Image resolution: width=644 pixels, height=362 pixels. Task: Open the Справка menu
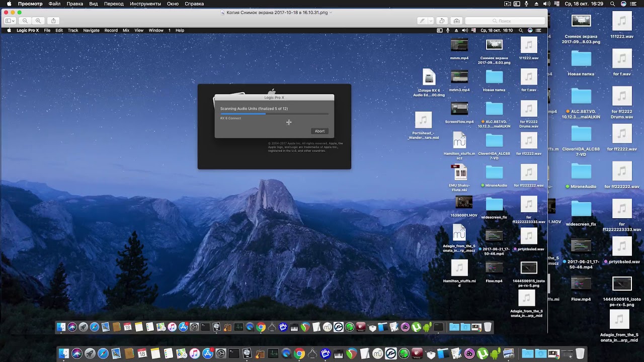194,4
